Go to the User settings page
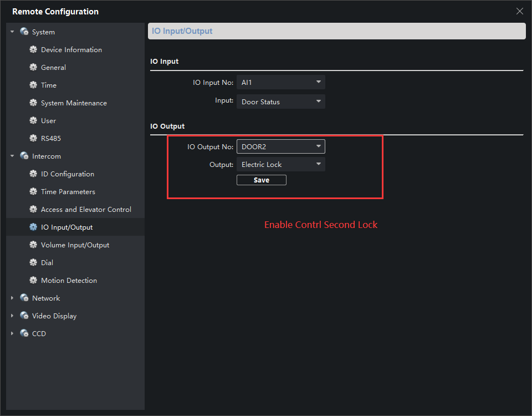 point(48,120)
